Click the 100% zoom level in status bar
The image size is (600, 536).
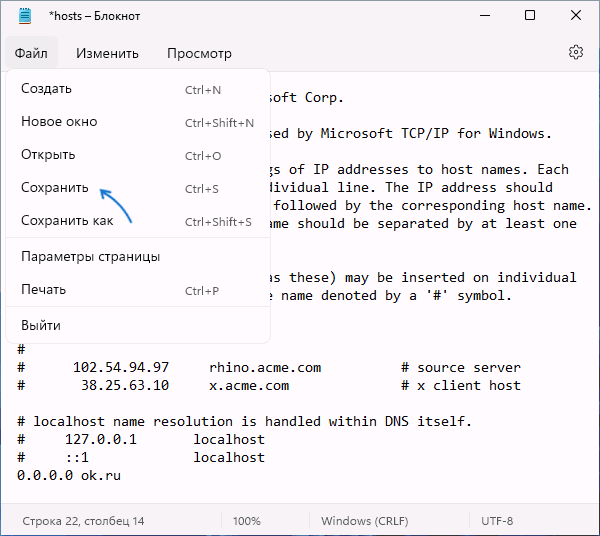[x=247, y=522]
